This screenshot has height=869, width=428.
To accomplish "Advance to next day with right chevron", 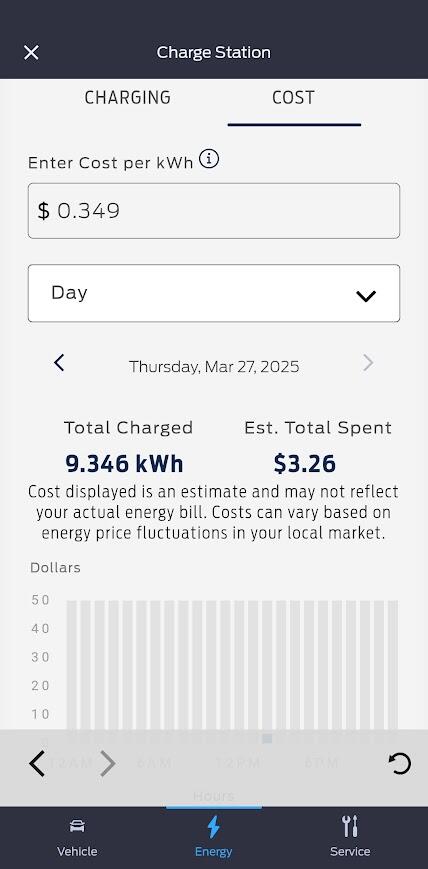I will coord(368,364).
